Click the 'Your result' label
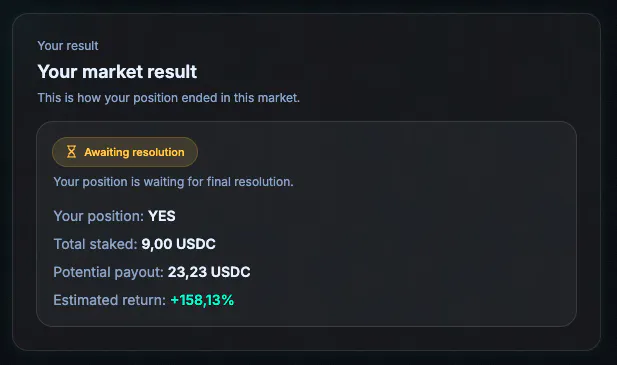 (x=68, y=46)
